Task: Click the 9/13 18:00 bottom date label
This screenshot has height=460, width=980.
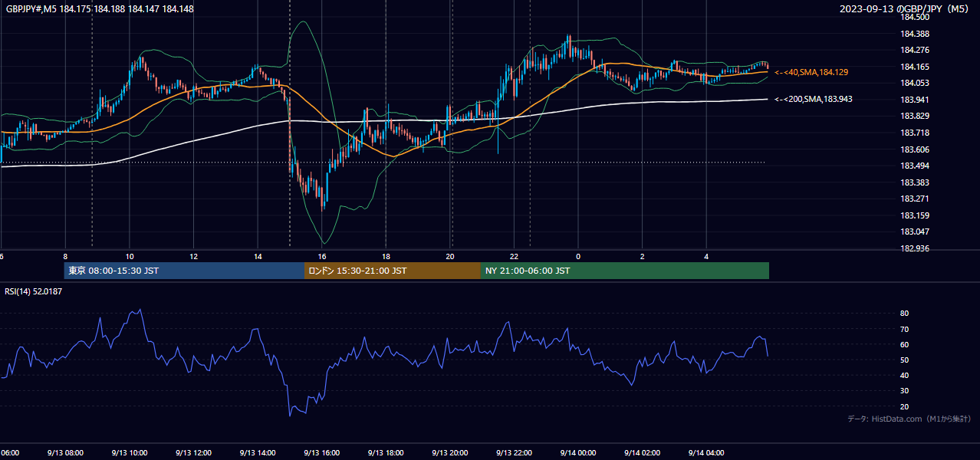Action: tap(386, 453)
